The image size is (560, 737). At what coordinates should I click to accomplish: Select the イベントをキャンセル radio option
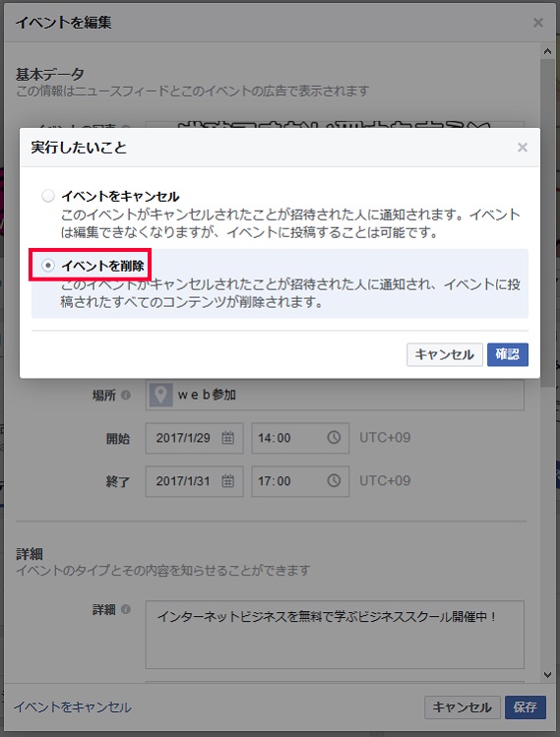pyautogui.click(x=48, y=196)
